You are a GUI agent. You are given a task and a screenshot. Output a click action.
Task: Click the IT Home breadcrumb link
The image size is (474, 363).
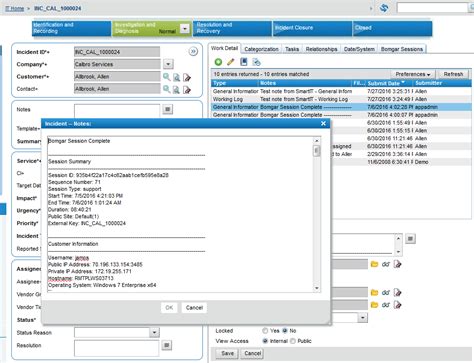tap(15, 8)
